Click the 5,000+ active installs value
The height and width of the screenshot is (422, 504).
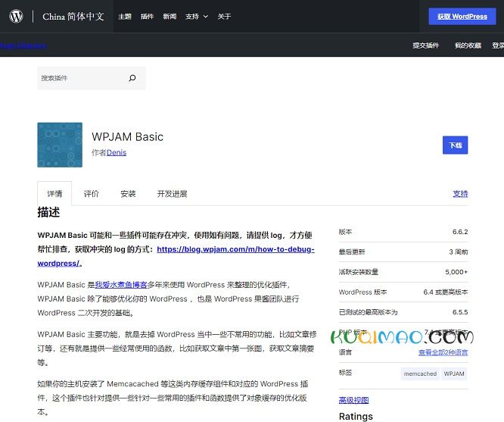456,272
